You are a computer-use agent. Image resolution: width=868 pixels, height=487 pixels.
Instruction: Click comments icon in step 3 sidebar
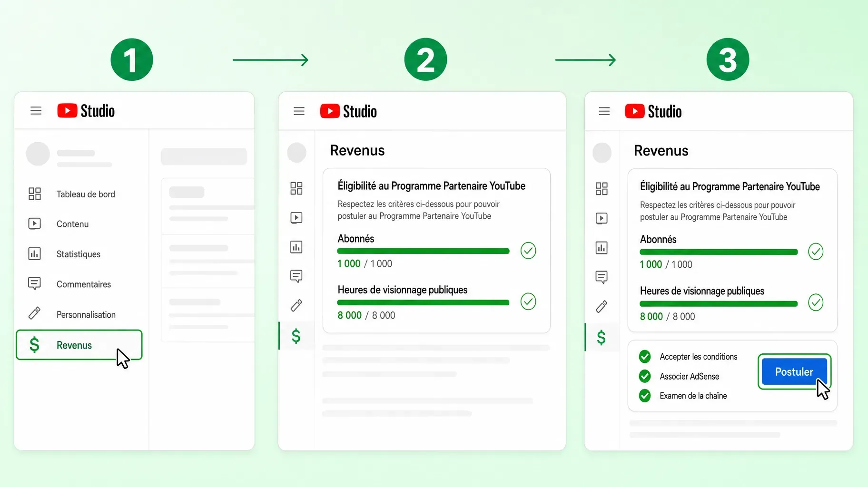click(x=602, y=277)
